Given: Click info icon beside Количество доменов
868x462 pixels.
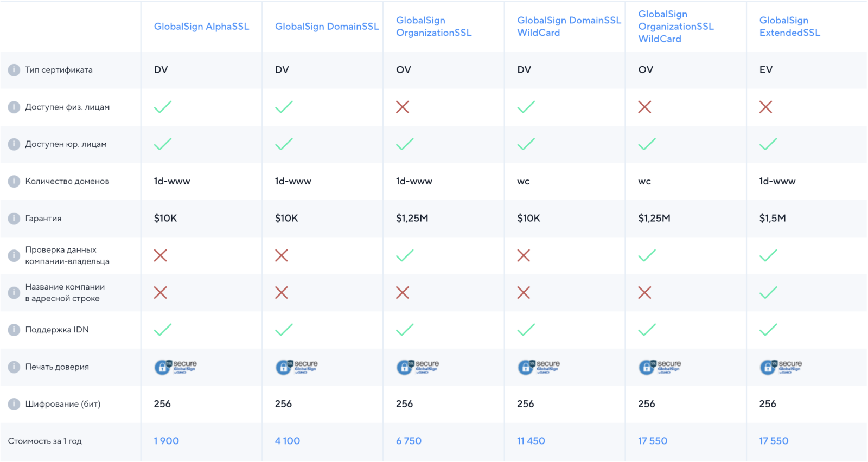Looking at the screenshot, I should (x=14, y=182).
